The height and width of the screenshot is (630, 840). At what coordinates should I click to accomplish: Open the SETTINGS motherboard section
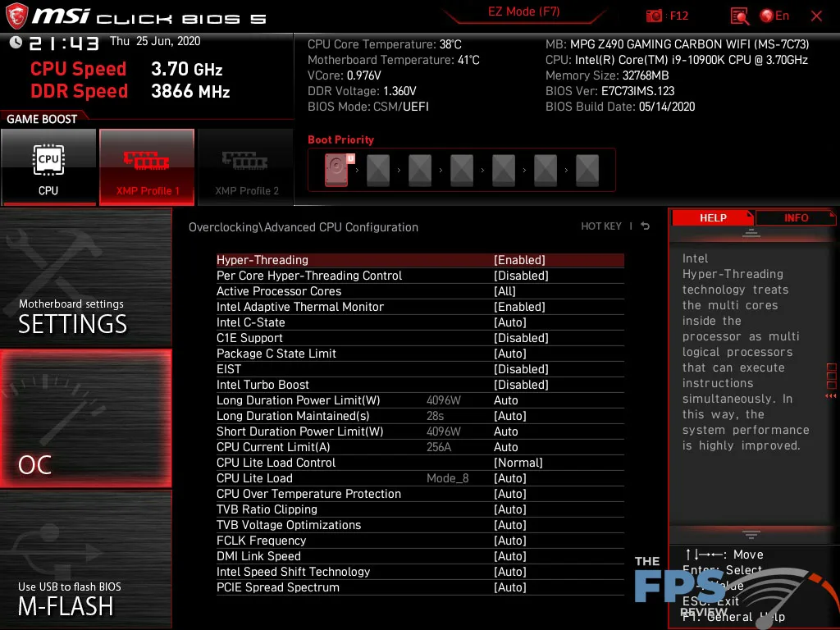[x=85, y=278]
